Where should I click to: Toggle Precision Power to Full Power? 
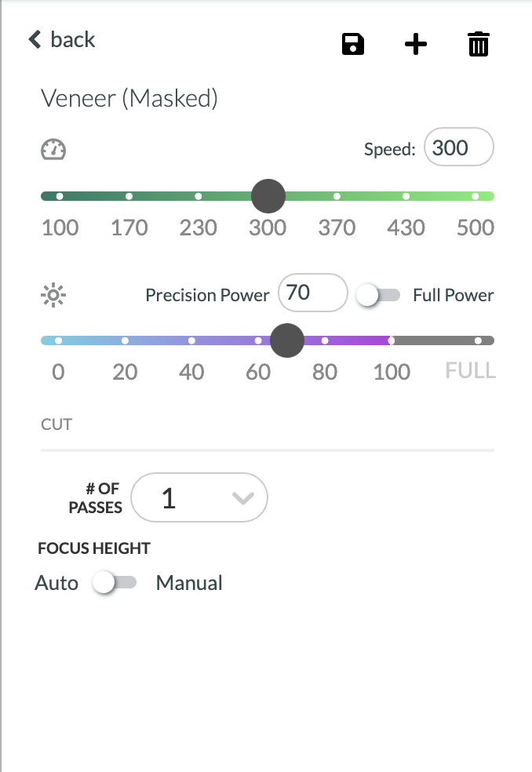pyautogui.click(x=378, y=296)
